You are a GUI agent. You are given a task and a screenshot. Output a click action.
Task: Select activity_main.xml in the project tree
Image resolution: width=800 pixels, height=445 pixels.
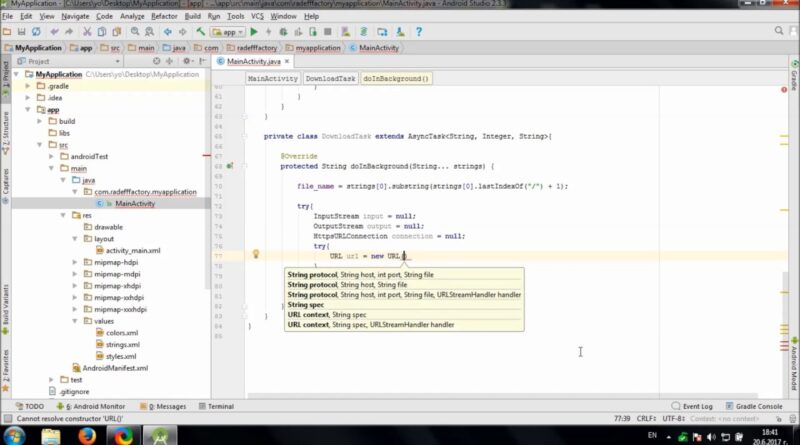(x=133, y=251)
